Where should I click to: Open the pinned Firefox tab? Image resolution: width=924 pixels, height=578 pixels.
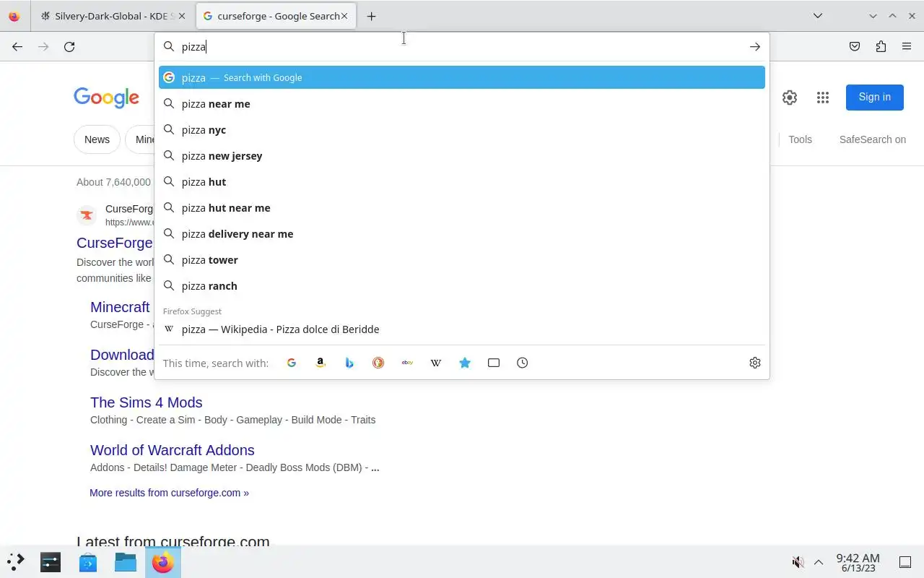pyautogui.click(x=14, y=16)
